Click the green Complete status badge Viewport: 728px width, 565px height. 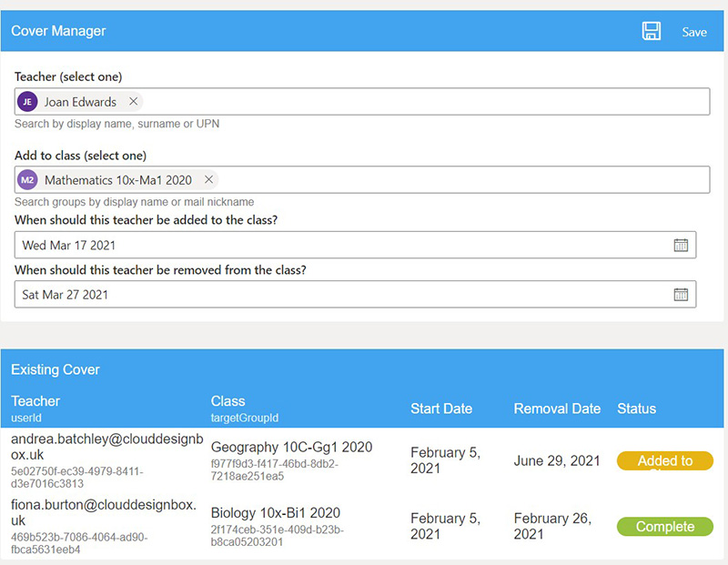point(665,527)
